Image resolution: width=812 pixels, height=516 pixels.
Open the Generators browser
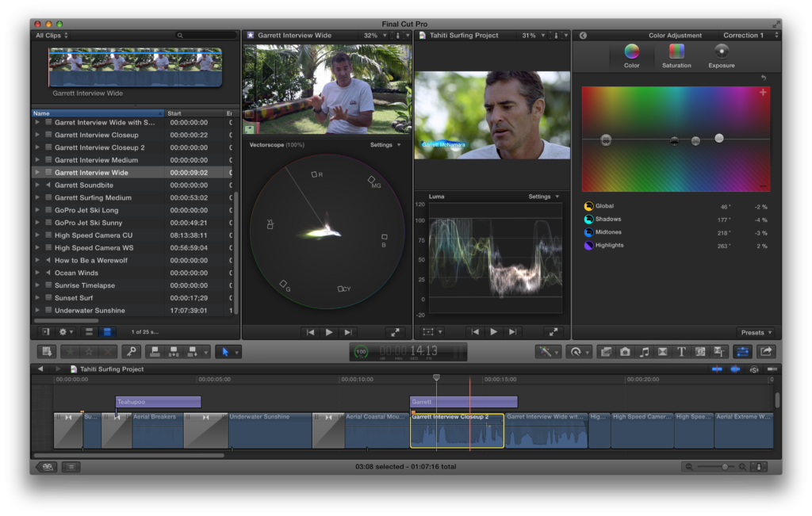(700, 353)
